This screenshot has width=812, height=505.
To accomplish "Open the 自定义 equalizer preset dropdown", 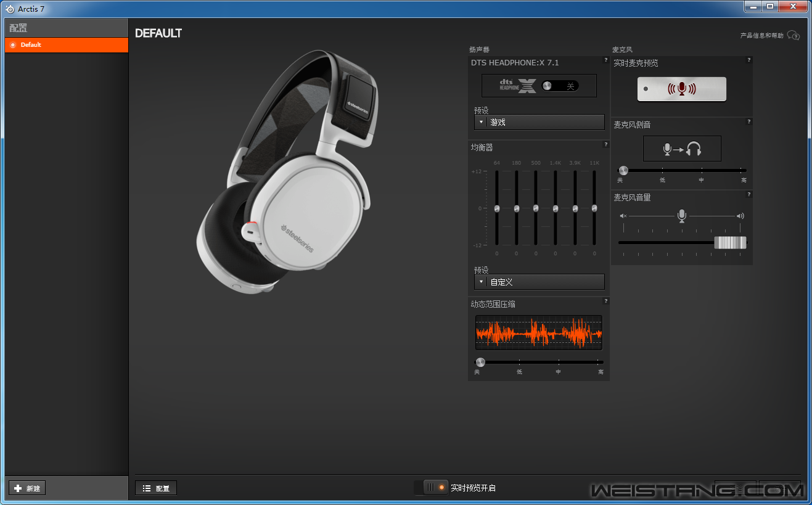I will (x=539, y=282).
